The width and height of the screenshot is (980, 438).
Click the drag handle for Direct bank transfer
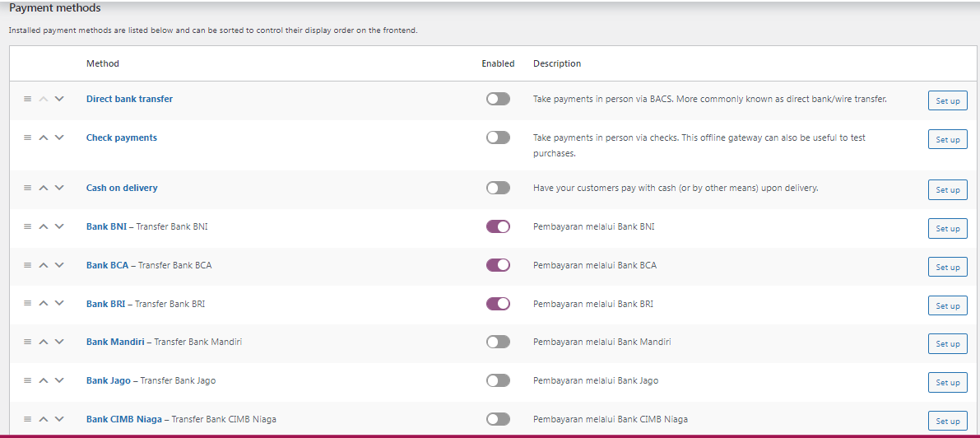pos(27,99)
